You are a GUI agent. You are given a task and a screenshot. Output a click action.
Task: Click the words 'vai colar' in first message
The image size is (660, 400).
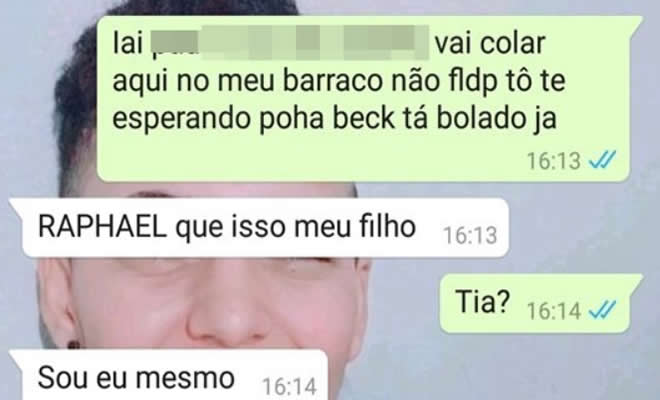[x=490, y=43]
